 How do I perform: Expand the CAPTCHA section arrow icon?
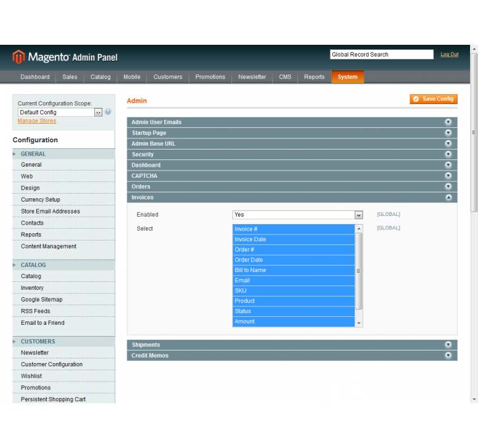[448, 176]
